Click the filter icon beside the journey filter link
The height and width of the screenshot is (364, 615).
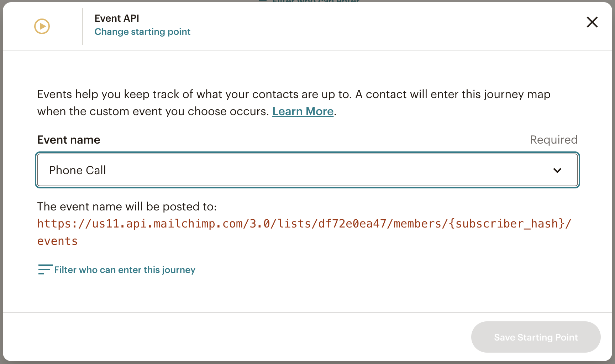tap(44, 270)
